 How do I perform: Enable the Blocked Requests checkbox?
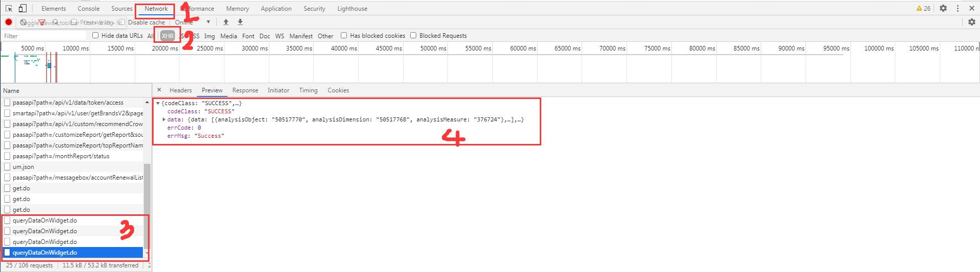(413, 35)
